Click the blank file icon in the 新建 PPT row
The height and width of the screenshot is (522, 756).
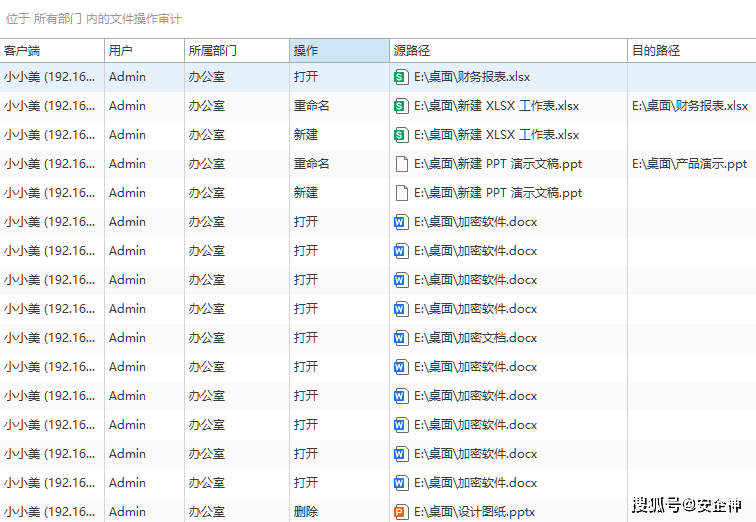pos(401,192)
